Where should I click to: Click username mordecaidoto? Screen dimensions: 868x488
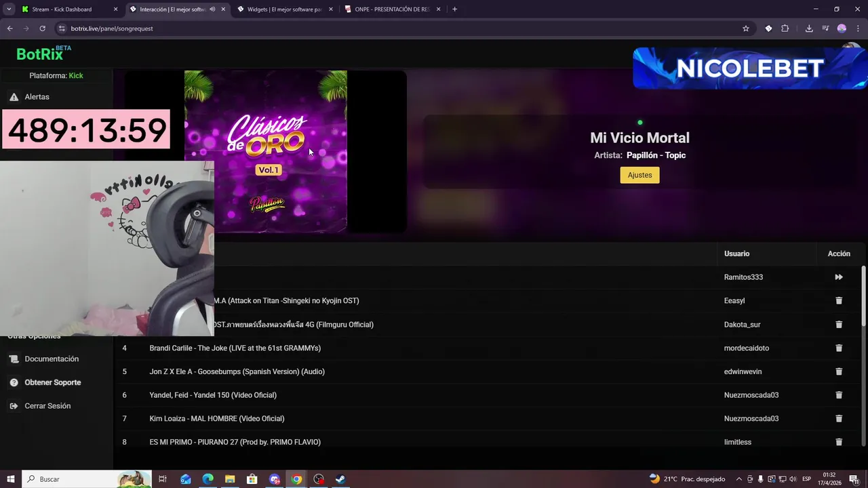(747, 348)
